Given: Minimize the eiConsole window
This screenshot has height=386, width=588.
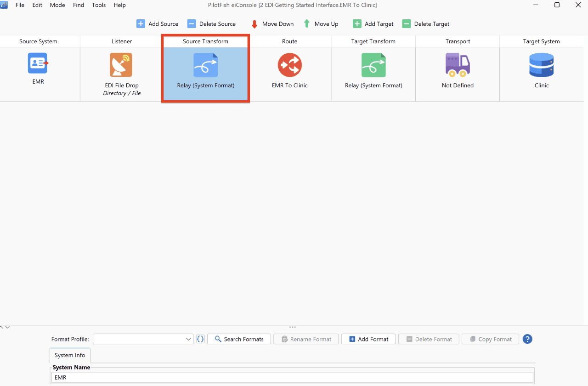Looking at the screenshot, I should (536, 5).
